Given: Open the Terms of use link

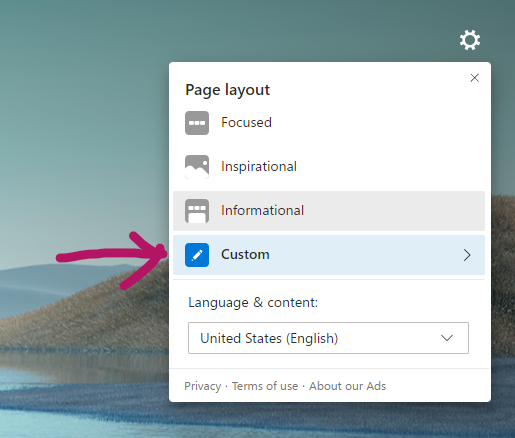Looking at the screenshot, I should pos(265,386).
